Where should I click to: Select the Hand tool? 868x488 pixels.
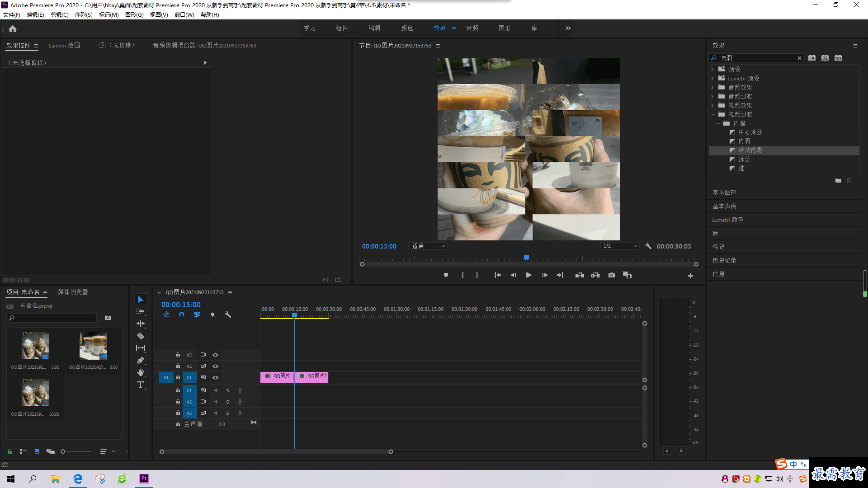[141, 372]
